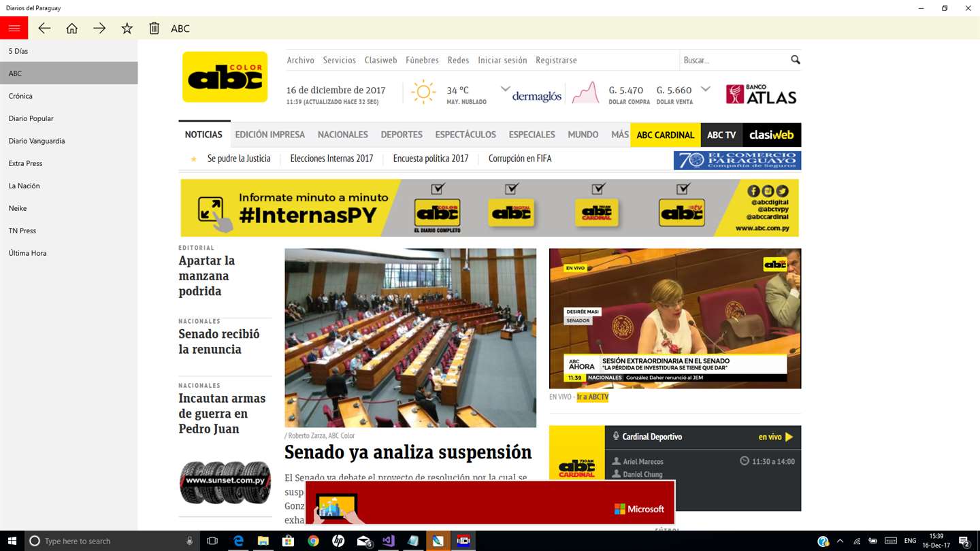The image size is (980, 551).
Task: Click the dermaglós logo
Action: (x=536, y=96)
